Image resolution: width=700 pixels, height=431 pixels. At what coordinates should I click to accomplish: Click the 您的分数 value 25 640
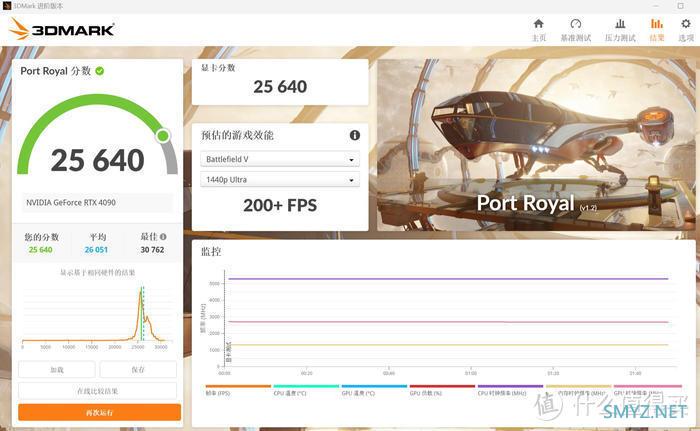41,250
